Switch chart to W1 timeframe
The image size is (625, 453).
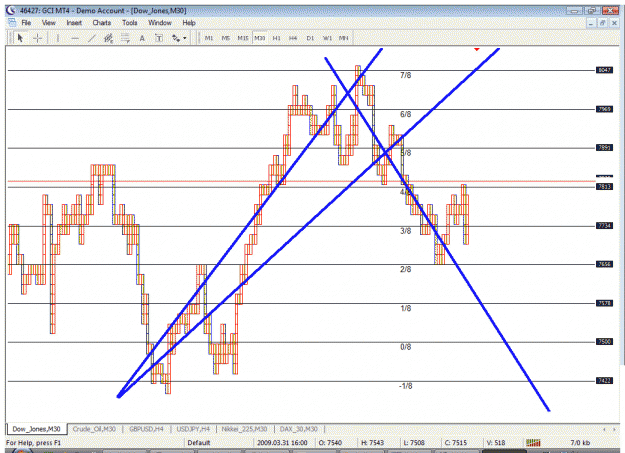[327, 38]
